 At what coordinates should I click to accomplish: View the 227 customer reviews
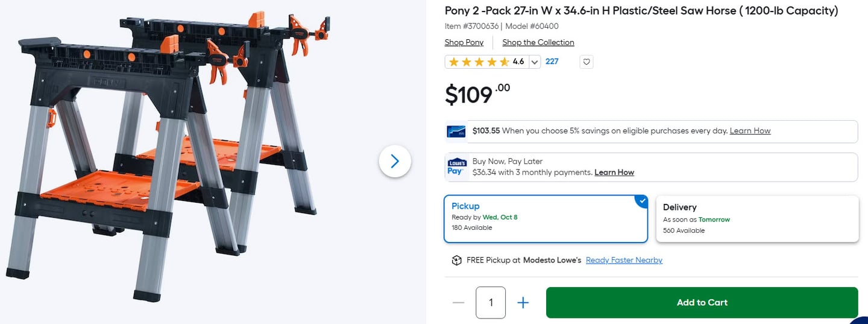[x=552, y=62]
